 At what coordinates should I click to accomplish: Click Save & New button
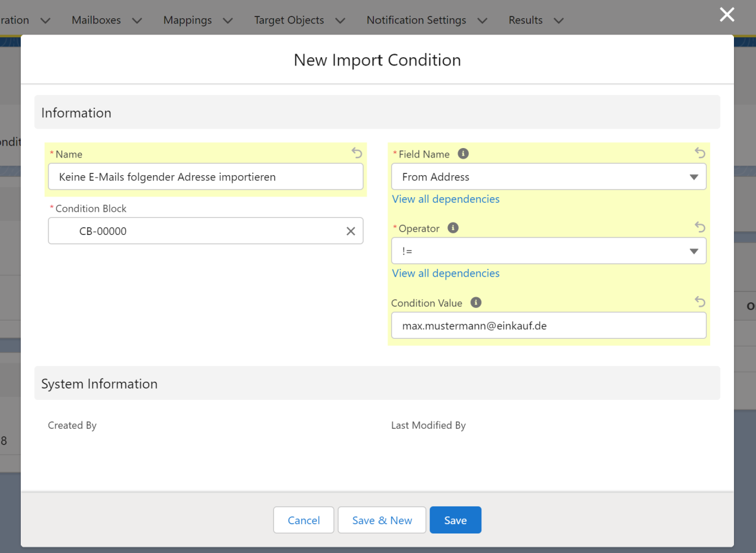click(x=382, y=520)
